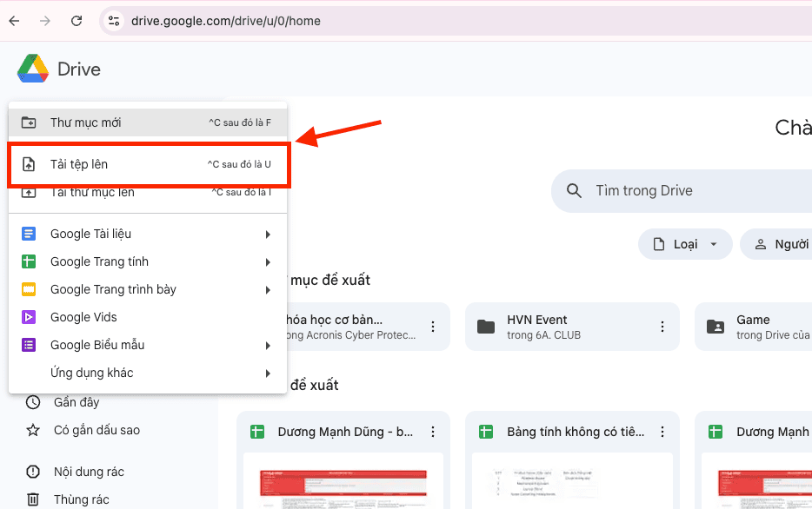
Task: Click the new folder icon beside Thư mục mới
Action: (x=29, y=122)
